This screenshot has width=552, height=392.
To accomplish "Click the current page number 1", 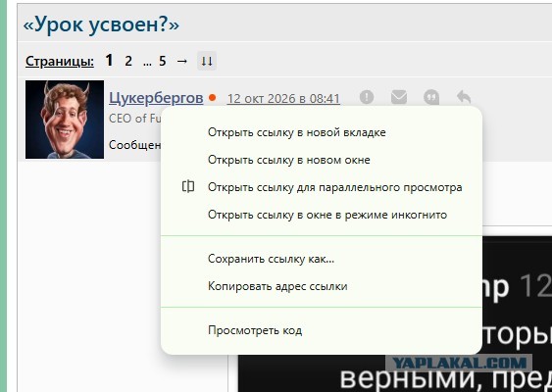I will tap(109, 61).
